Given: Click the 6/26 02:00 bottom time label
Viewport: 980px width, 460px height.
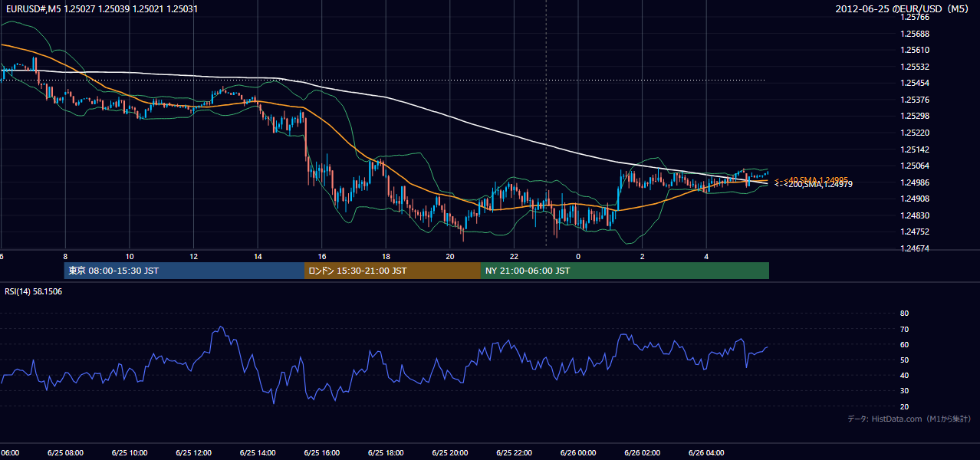Looking at the screenshot, I should (x=643, y=453).
